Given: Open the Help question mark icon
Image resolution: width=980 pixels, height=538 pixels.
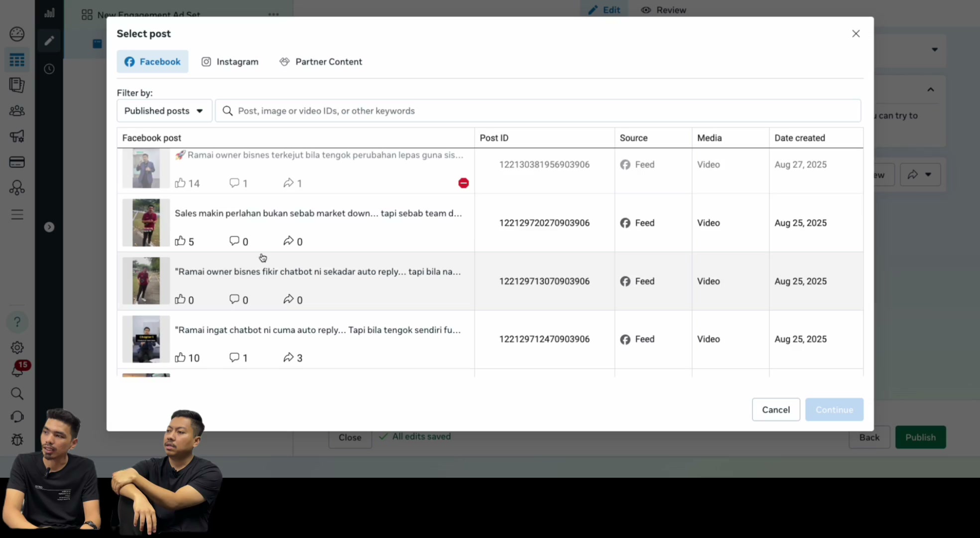Looking at the screenshot, I should pyautogui.click(x=17, y=322).
